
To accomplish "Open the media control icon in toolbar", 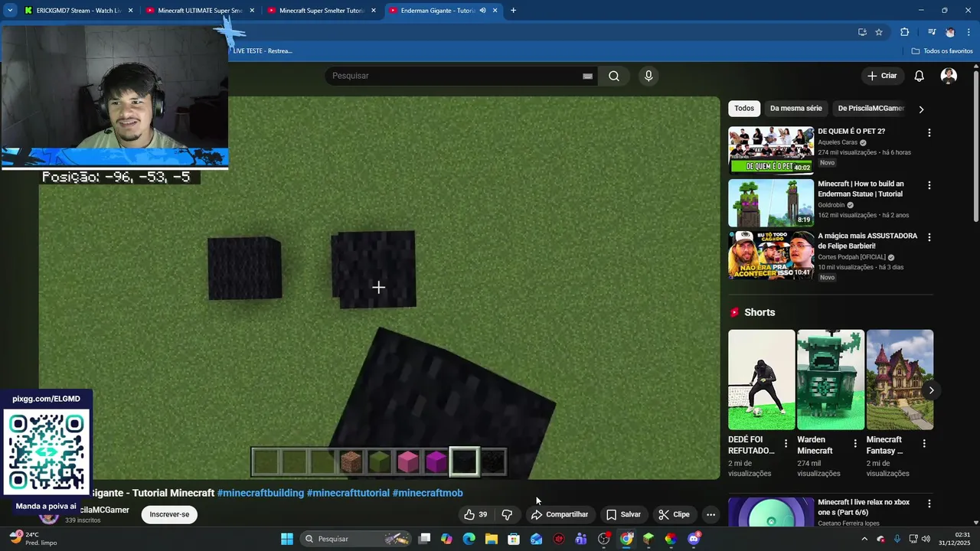I will 932,32.
